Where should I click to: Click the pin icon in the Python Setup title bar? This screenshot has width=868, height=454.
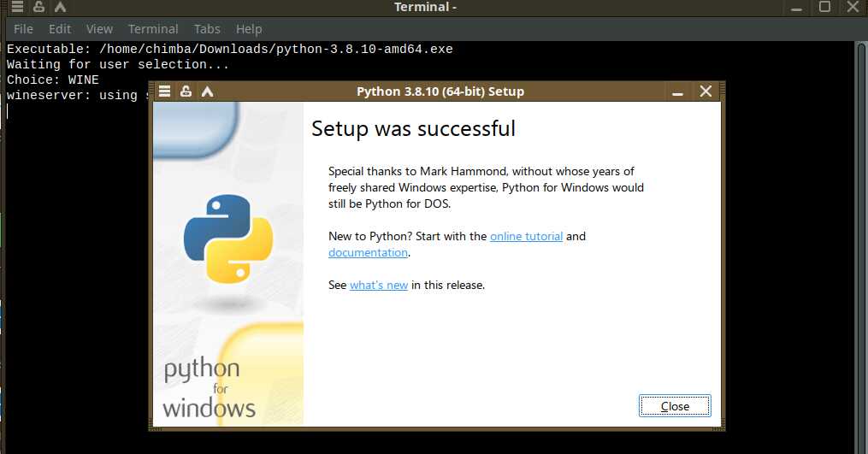186,91
